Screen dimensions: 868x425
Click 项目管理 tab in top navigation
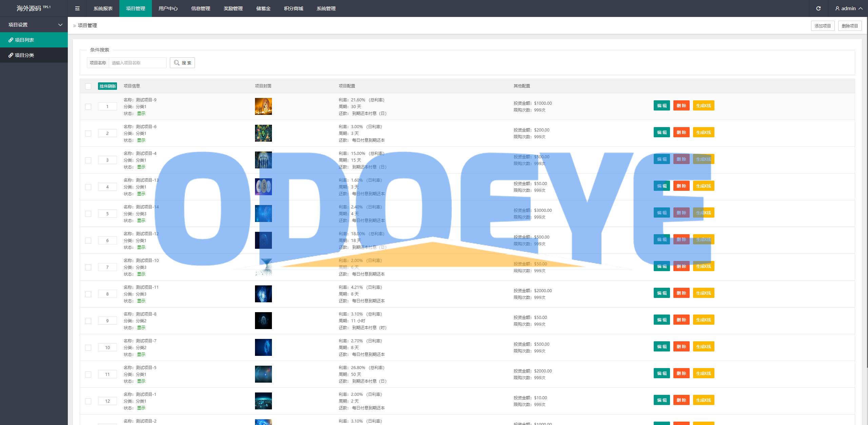pos(135,8)
